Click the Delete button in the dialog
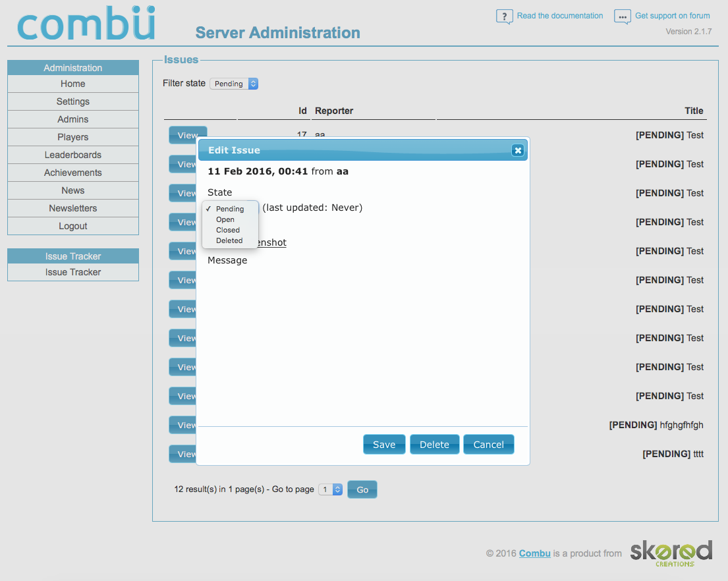Screen dimensions: 728x581 (435, 445)
